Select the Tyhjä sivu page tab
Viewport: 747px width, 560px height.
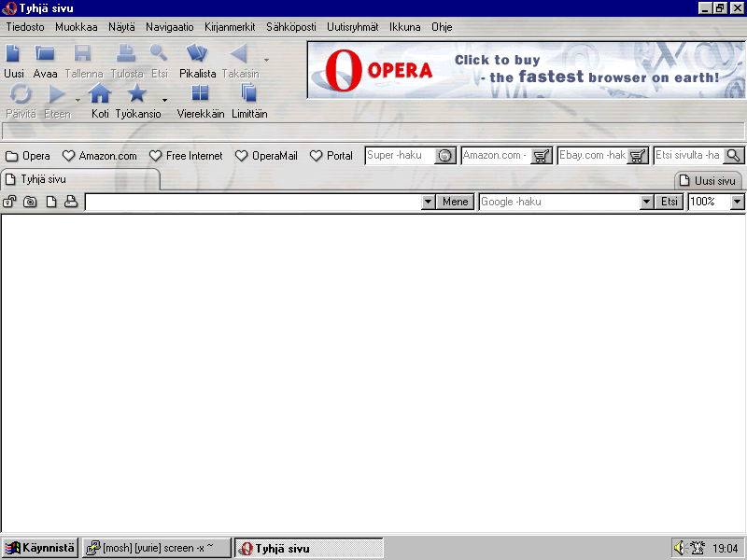coord(80,179)
